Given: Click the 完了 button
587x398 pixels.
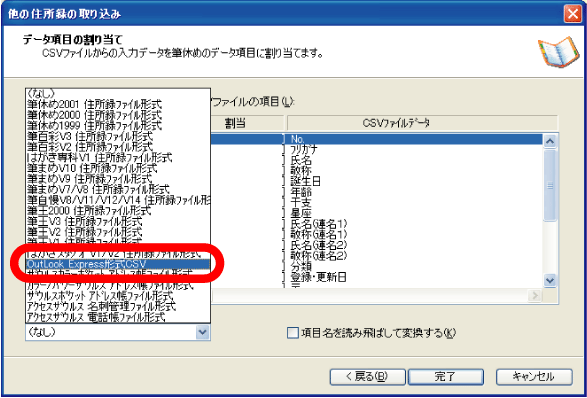Looking at the screenshot, I should coord(445,377).
